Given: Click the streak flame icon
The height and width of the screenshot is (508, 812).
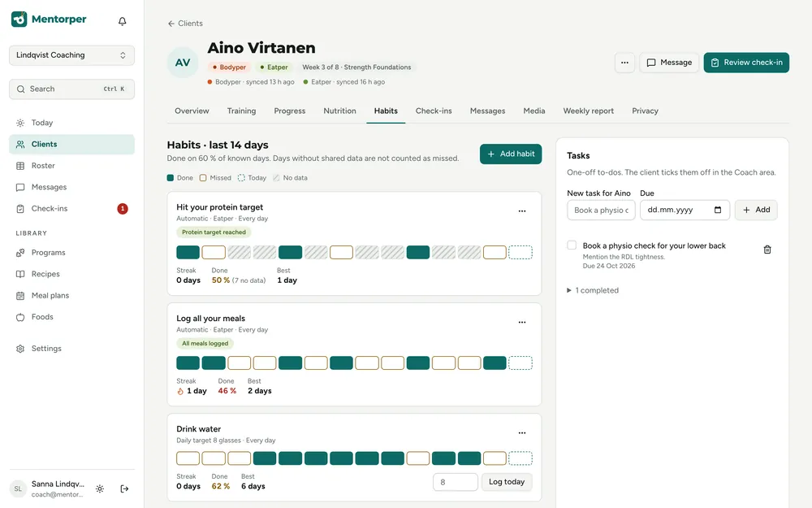Looking at the screenshot, I should click(x=180, y=392).
